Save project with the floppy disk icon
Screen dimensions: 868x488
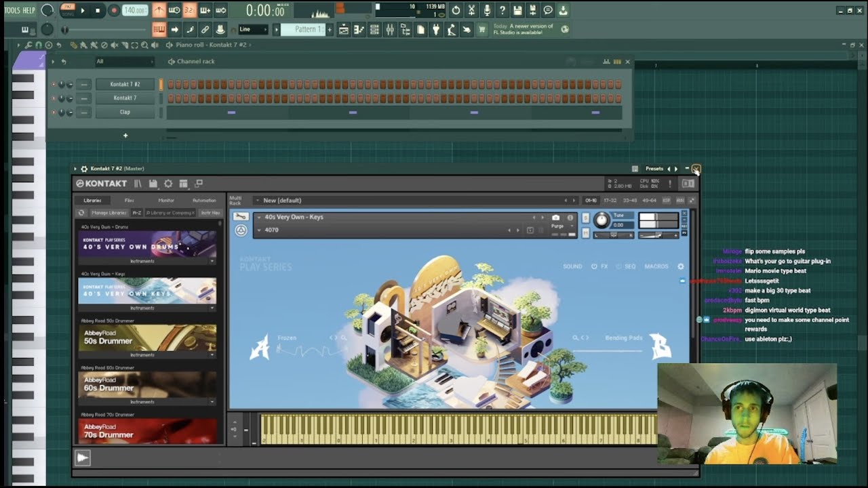(518, 10)
